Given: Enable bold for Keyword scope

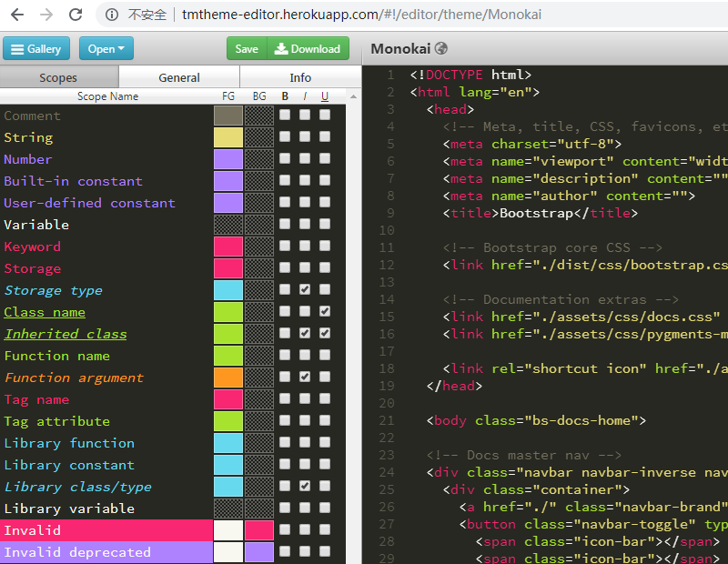Looking at the screenshot, I should pyautogui.click(x=285, y=246).
